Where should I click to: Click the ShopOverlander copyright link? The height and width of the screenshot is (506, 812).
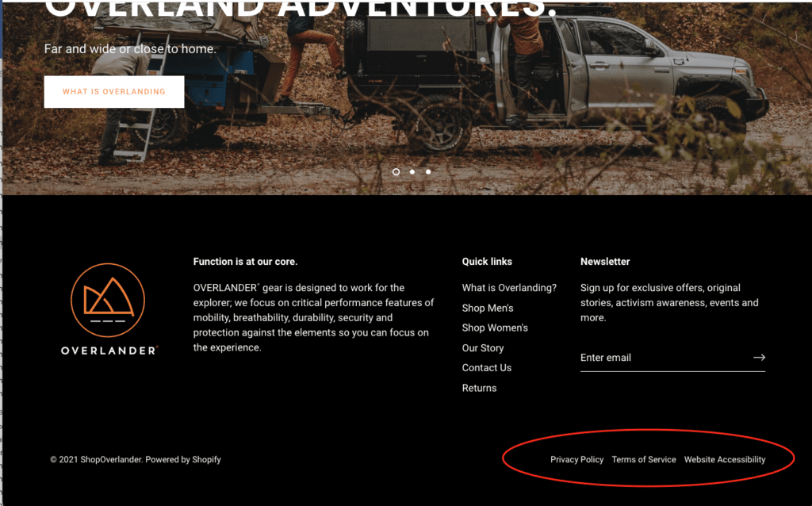[x=110, y=459]
